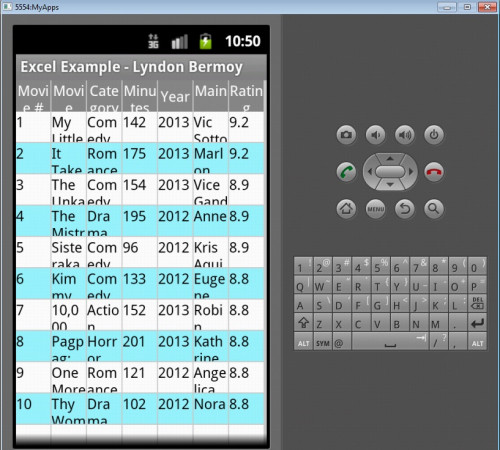Click the DEL key on the keyboard
The image size is (500, 450).
click(x=477, y=303)
